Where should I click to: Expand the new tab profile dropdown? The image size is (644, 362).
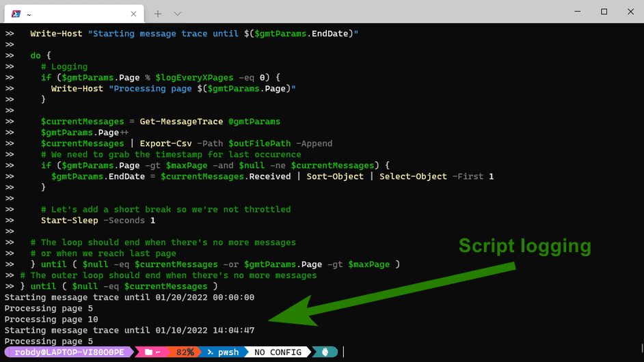click(x=178, y=14)
